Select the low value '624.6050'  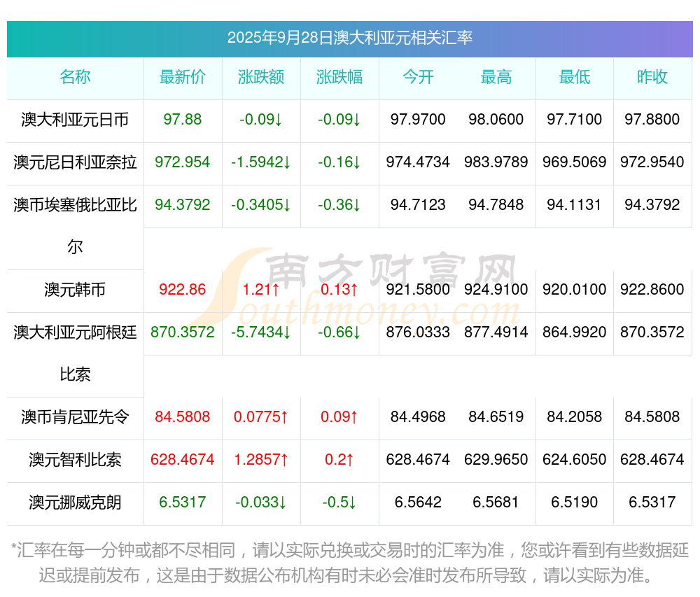point(575,460)
